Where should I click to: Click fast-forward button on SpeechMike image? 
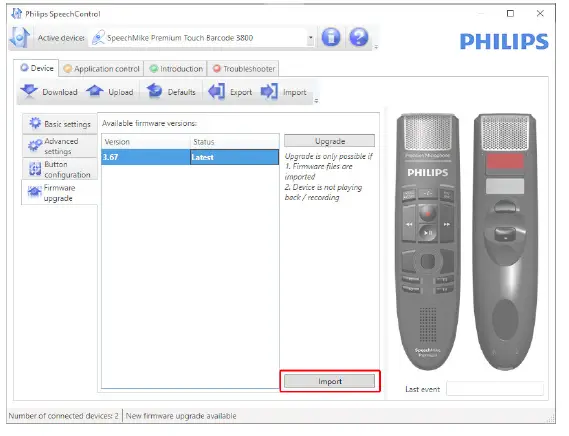point(447,224)
